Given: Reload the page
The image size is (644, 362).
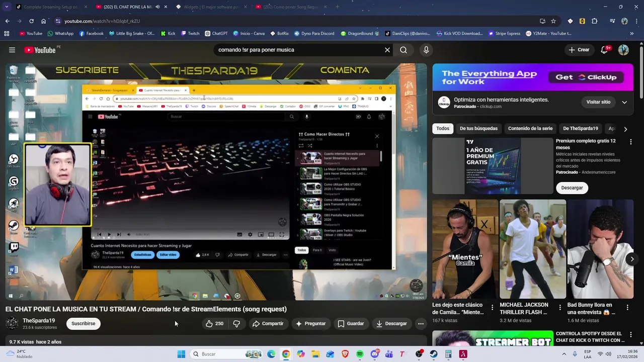Looking at the screenshot, I should (x=31, y=21).
